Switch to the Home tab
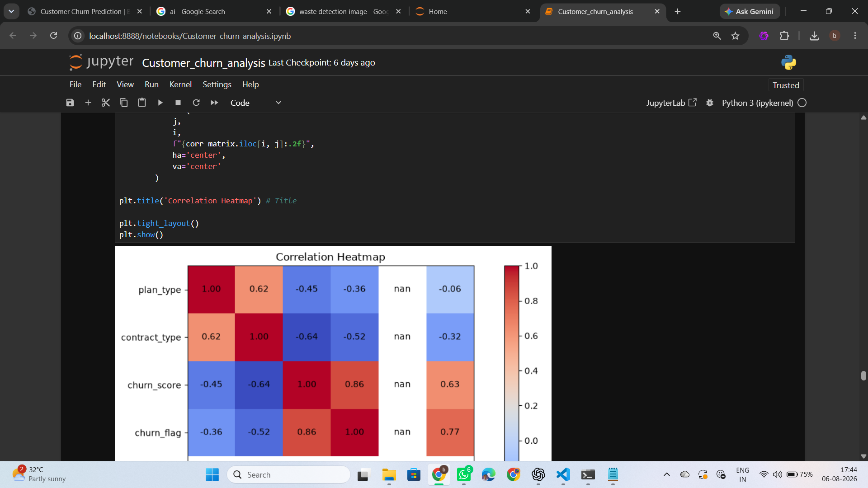Screen dimensions: 868x488 472,12
